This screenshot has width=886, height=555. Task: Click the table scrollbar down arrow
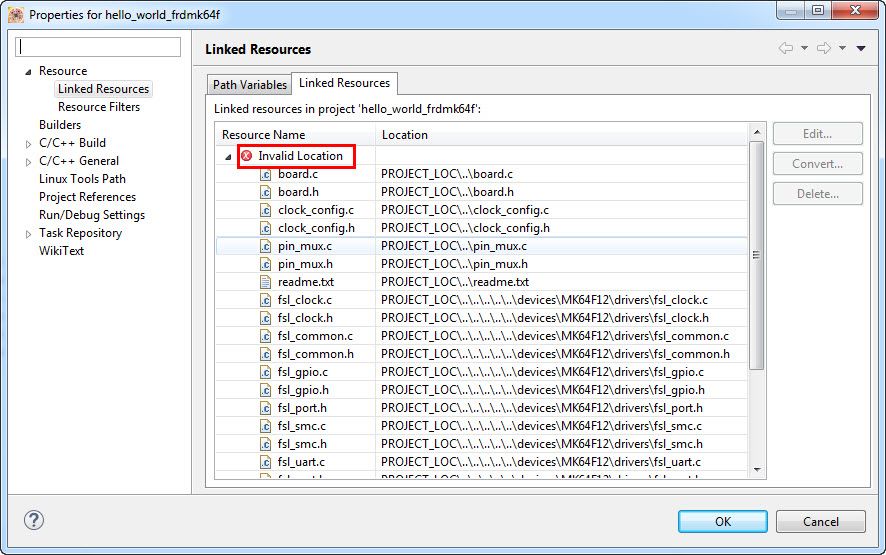[757, 470]
